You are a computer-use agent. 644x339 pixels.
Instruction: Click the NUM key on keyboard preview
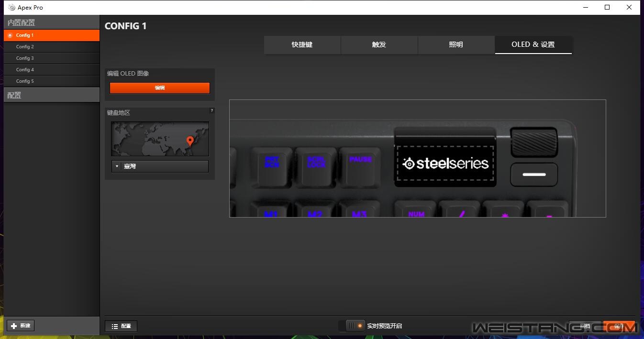(416, 209)
